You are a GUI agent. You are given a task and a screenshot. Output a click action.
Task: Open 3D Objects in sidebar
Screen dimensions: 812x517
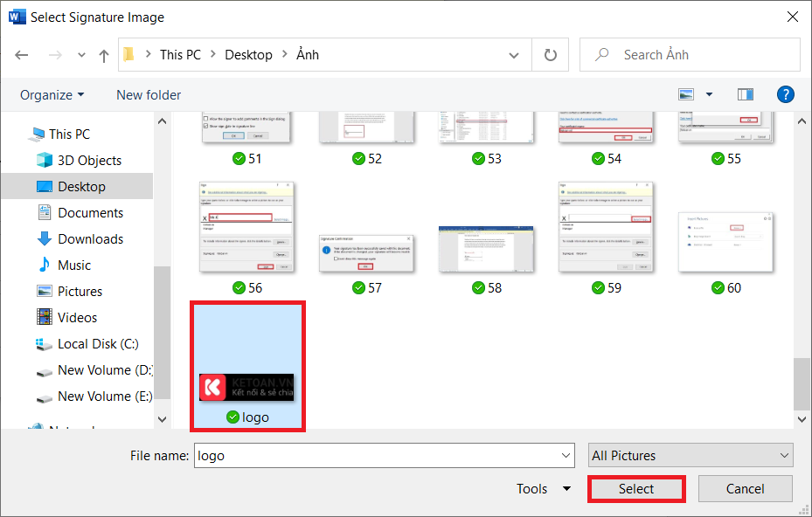point(89,161)
